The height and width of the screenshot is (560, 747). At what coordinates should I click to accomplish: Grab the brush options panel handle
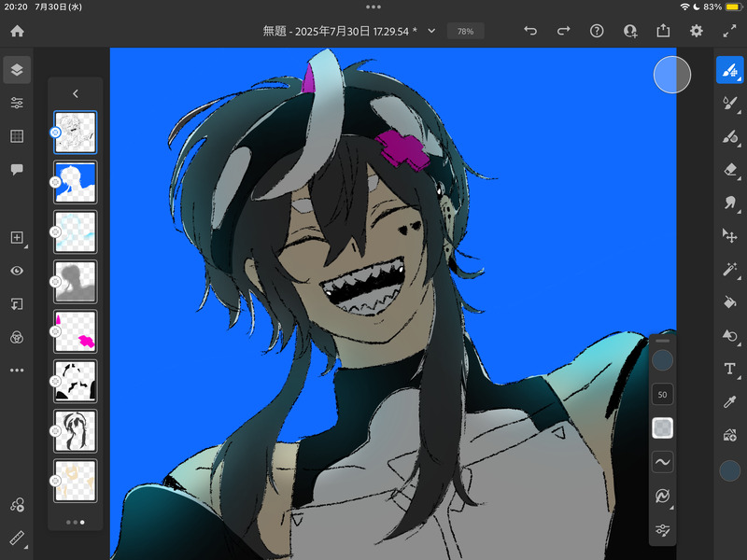click(x=663, y=341)
